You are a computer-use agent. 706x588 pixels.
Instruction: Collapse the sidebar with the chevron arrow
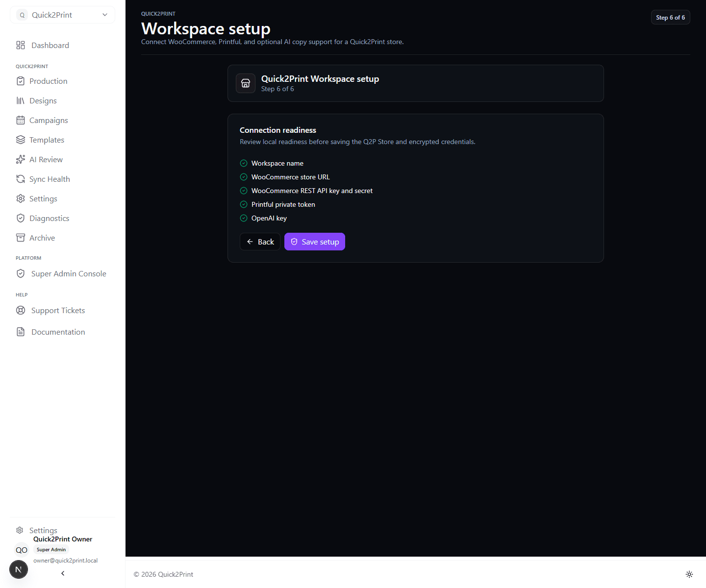tap(63, 573)
